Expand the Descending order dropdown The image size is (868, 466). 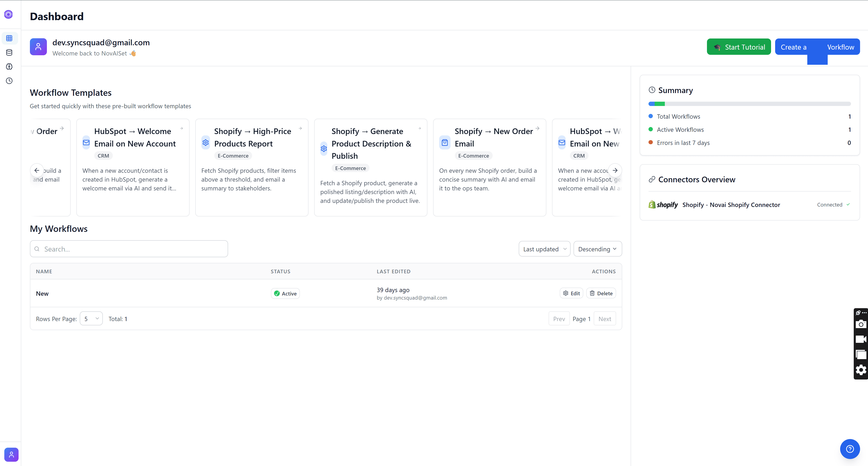click(x=597, y=249)
